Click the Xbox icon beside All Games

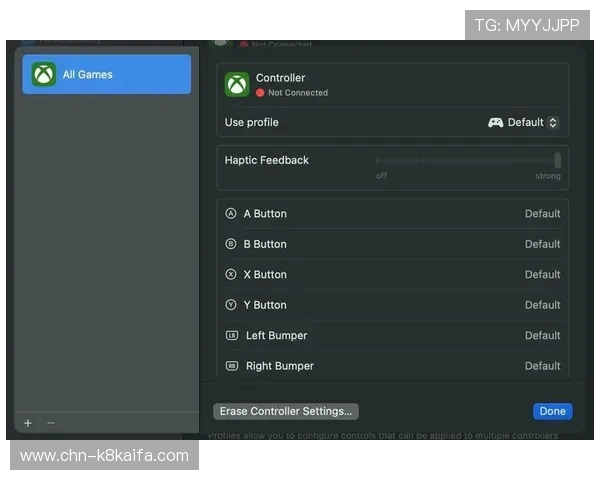pos(44,74)
